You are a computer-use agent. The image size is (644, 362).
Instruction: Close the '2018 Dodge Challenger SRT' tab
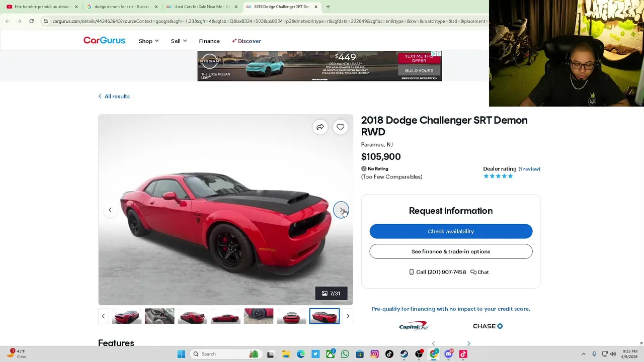coord(315,7)
